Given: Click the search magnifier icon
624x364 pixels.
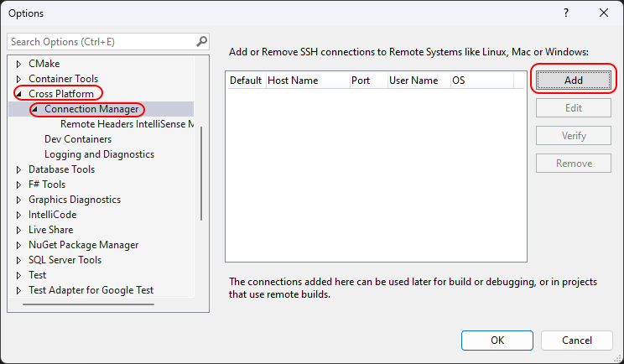Looking at the screenshot, I should coord(201,41).
